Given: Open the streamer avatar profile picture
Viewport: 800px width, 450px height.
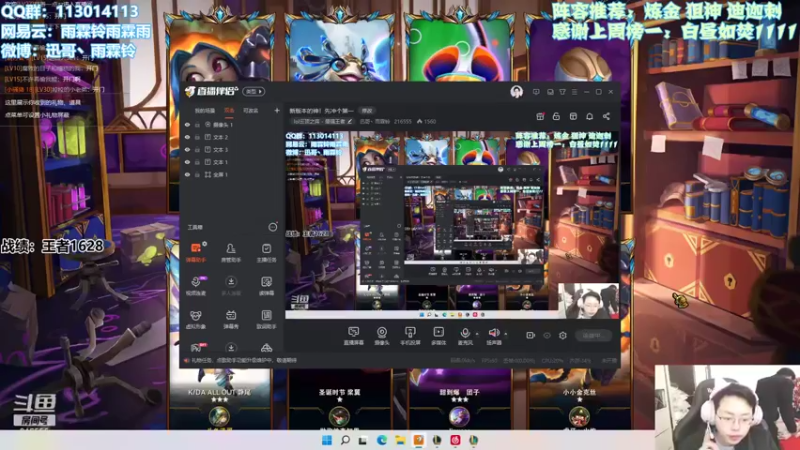Looking at the screenshot, I should (x=516, y=92).
